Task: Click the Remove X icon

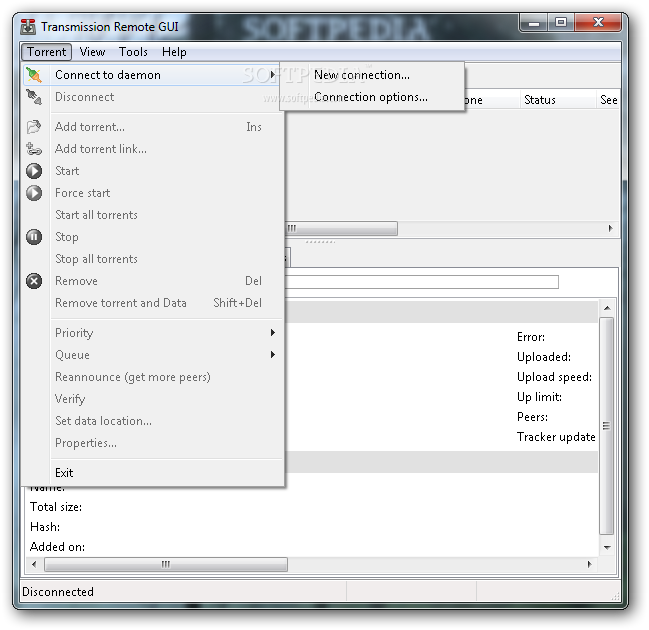Action: [x=34, y=281]
